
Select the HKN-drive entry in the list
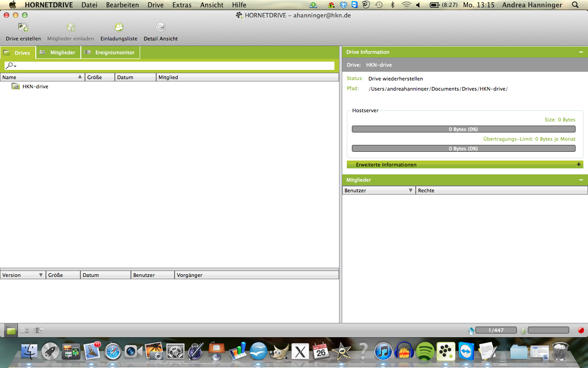point(35,86)
